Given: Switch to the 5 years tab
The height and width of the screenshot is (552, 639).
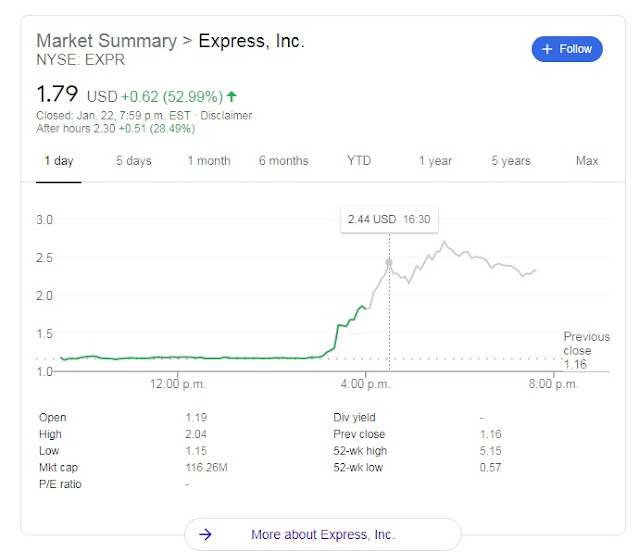Looking at the screenshot, I should click(511, 161).
